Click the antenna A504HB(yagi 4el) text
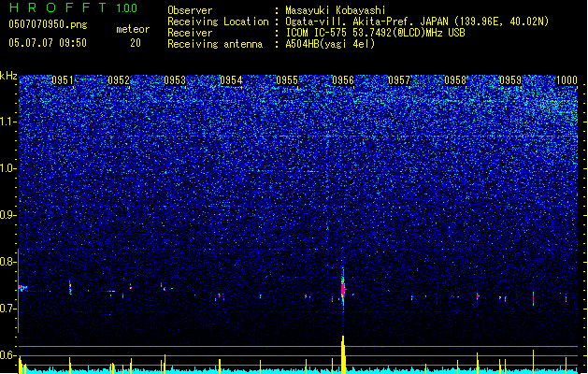Screen dimensions: 588x374 point(330,44)
